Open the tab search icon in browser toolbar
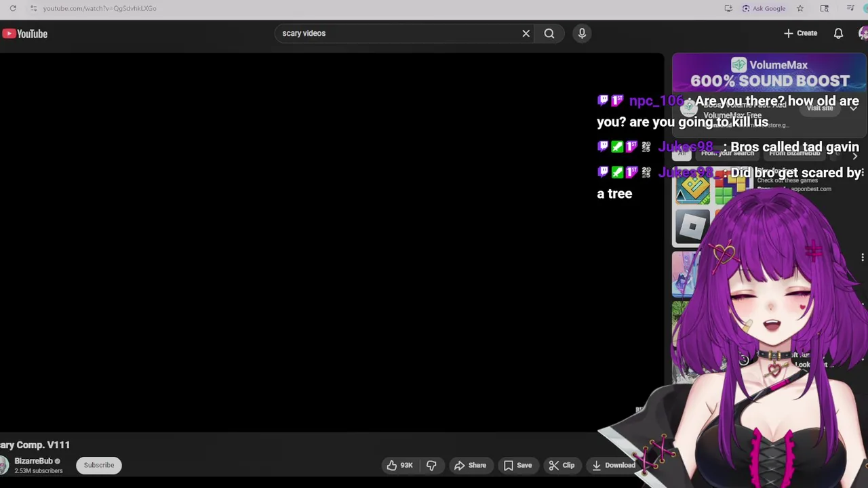Viewport: 868px width, 488px height. (x=824, y=8)
